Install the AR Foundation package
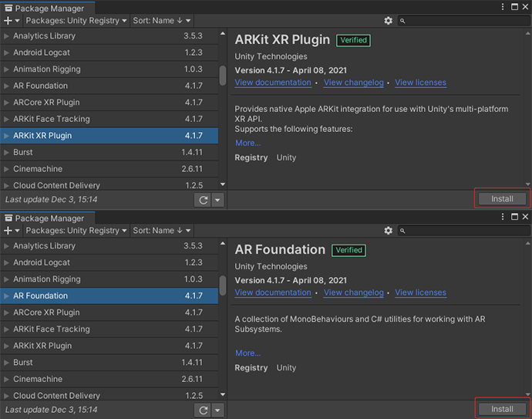This screenshot has height=419, width=532. [x=502, y=409]
